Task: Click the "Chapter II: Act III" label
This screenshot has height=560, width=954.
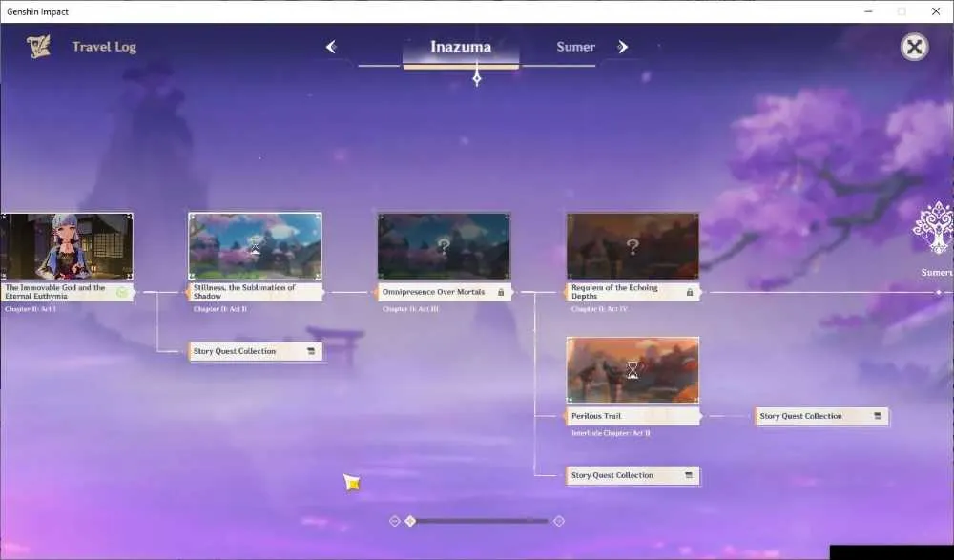Action: [410, 309]
